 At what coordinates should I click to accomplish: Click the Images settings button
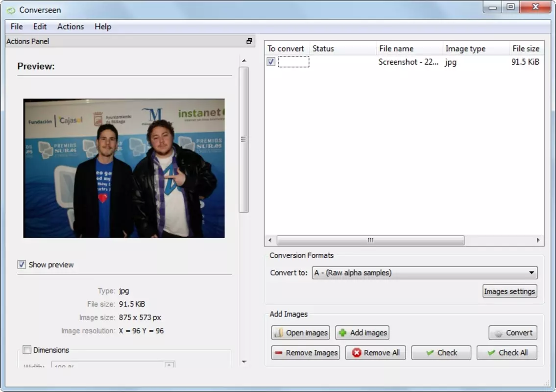click(x=509, y=291)
